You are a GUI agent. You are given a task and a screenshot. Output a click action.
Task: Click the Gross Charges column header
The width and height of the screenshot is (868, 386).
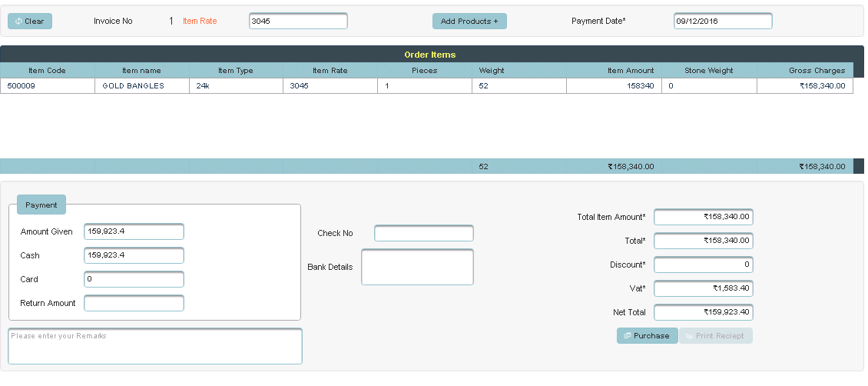pyautogui.click(x=817, y=71)
